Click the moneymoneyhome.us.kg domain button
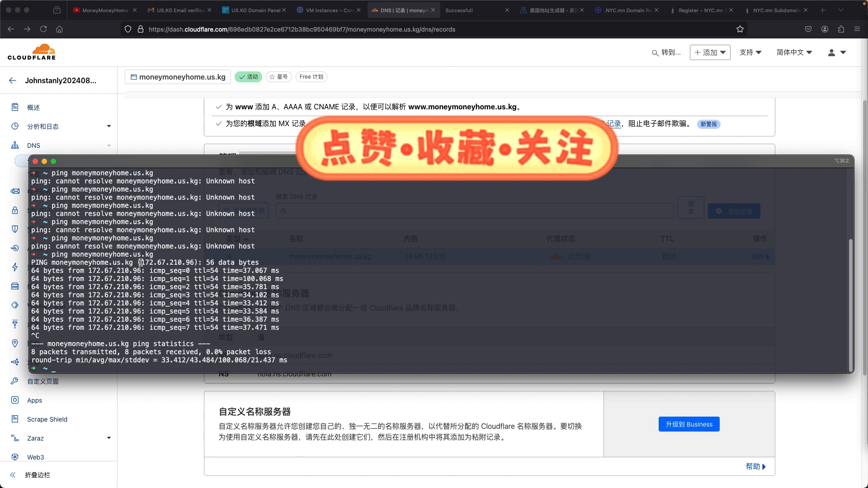 178,77
